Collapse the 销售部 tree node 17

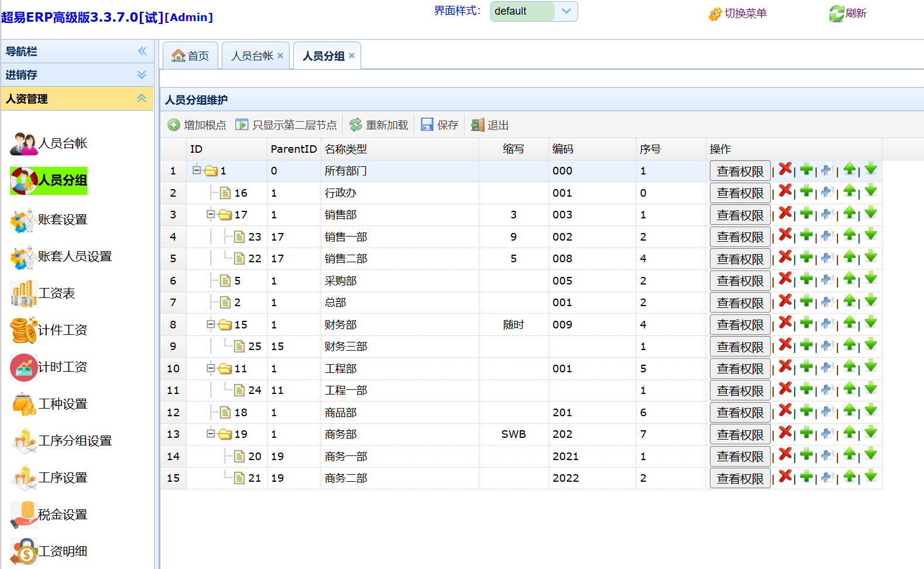click(211, 214)
